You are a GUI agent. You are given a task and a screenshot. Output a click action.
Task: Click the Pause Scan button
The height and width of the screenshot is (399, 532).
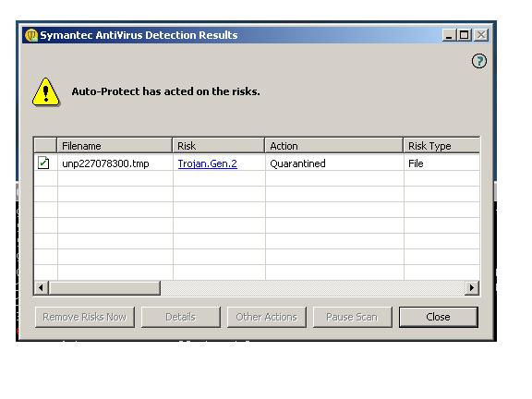click(x=352, y=317)
